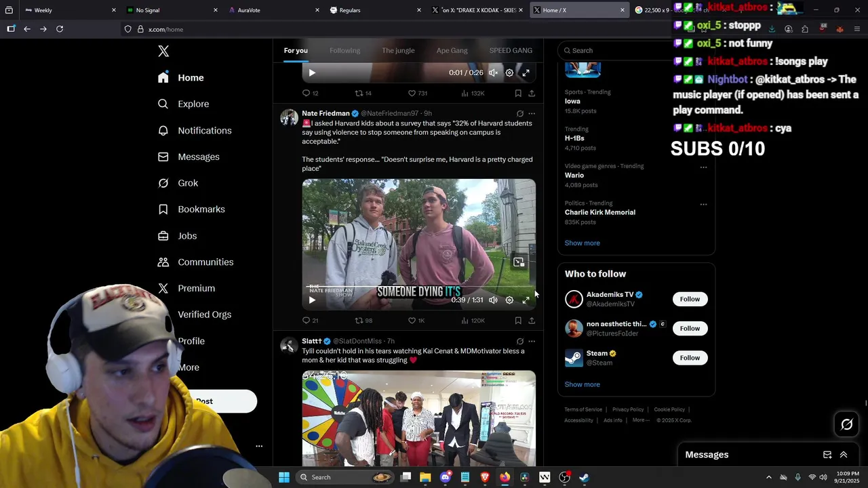Bookmark the top post with 731 likes

pyautogui.click(x=518, y=94)
